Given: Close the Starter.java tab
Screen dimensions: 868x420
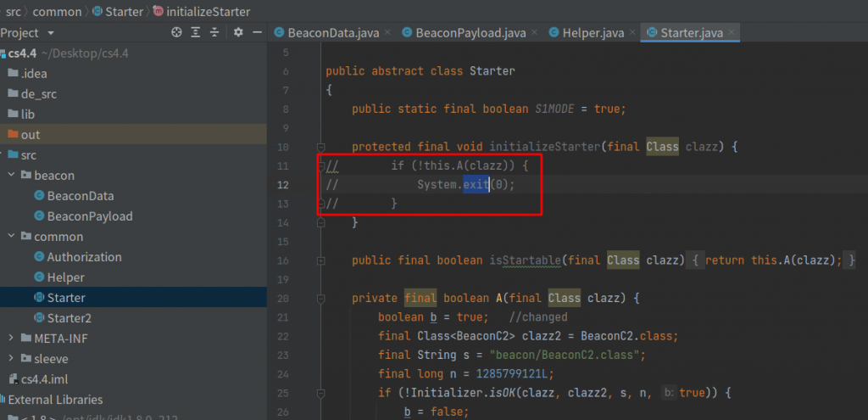Looking at the screenshot, I should 732,32.
